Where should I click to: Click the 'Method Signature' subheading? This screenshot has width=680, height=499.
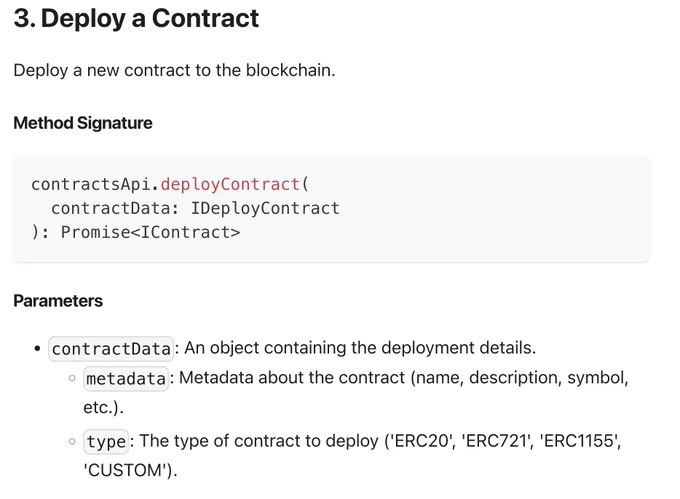pyautogui.click(x=83, y=123)
